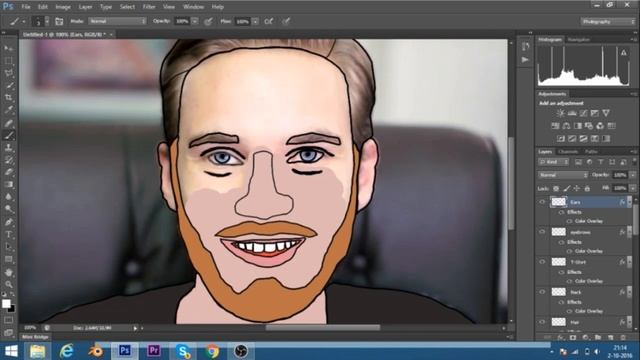Toggle lock transparent pixels

(x=556, y=189)
